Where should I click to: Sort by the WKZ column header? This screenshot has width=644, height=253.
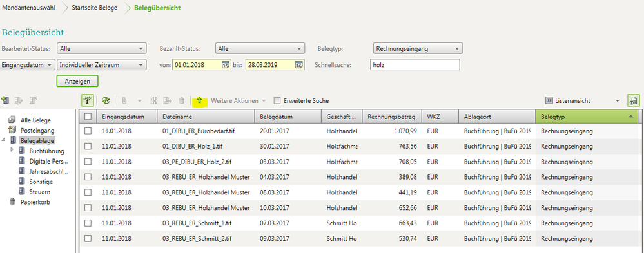[440, 117]
